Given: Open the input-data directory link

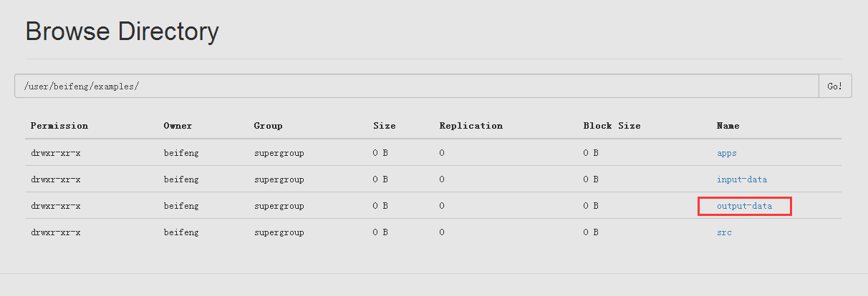Looking at the screenshot, I should coord(741,179).
